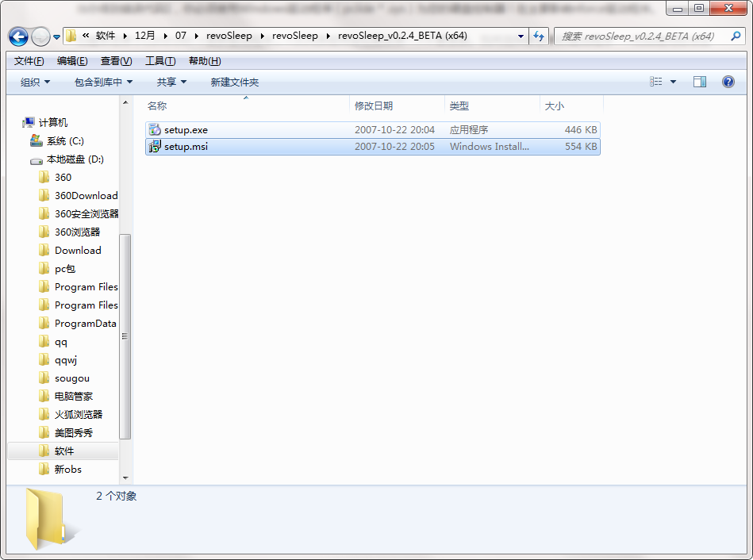
Task: Open the 帮助(H) menu
Action: click(205, 61)
